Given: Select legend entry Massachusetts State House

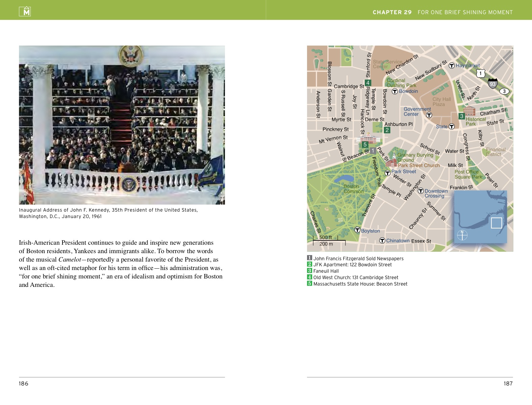Looking at the screenshot, I should pyautogui.click(x=357, y=284).
